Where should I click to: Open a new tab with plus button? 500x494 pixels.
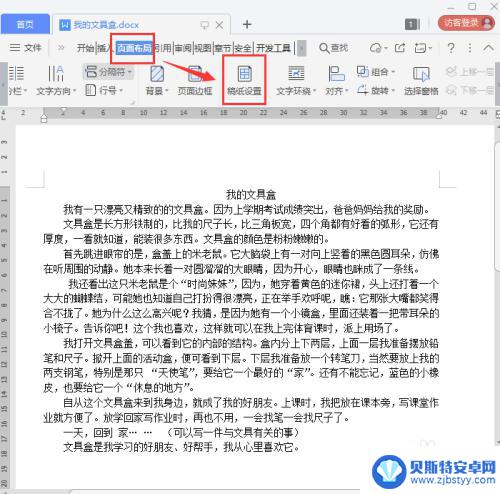pyautogui.click(x=247, y=24)
